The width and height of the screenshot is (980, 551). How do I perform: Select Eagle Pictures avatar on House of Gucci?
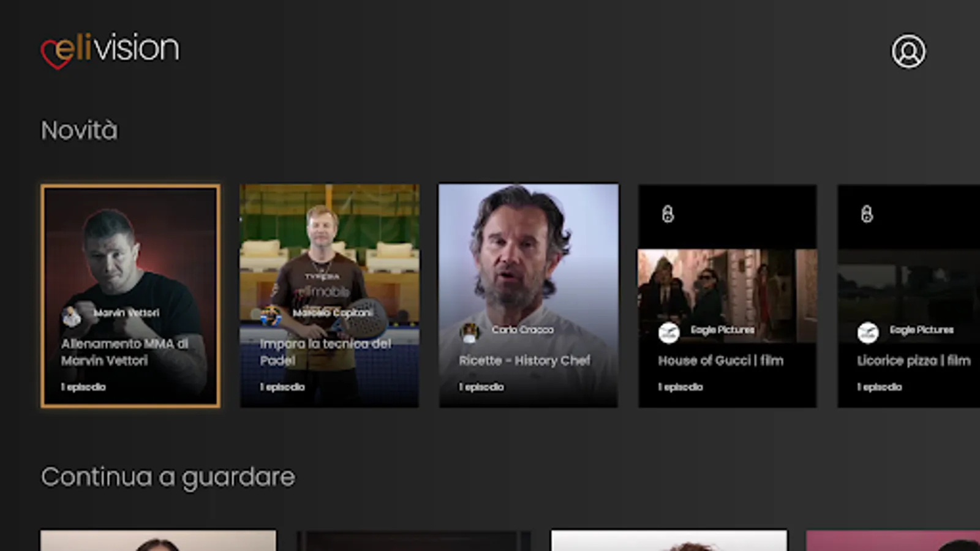point(669,333)
